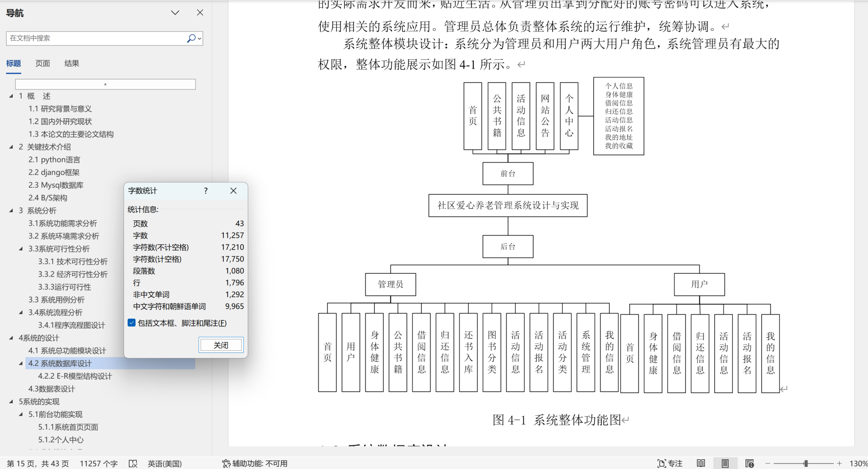Click the 关闭 button in word count dialog
868x469 pixels.
click(221, 345)
